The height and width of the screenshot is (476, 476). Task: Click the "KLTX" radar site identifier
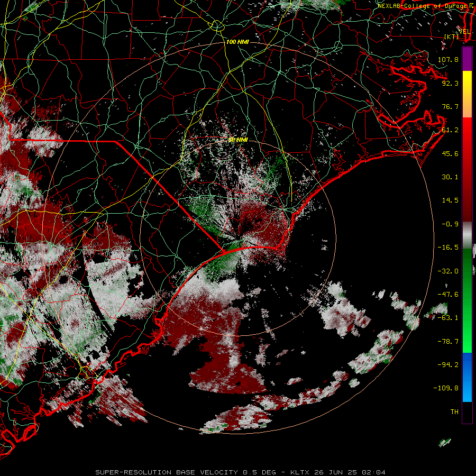click(x=300, y=472)
